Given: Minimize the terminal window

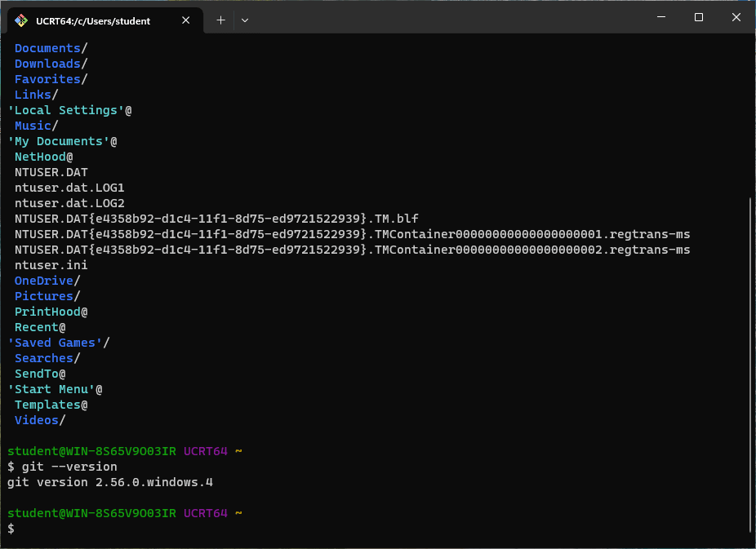Looking at the screenshot, I should (x=661, y=17).
